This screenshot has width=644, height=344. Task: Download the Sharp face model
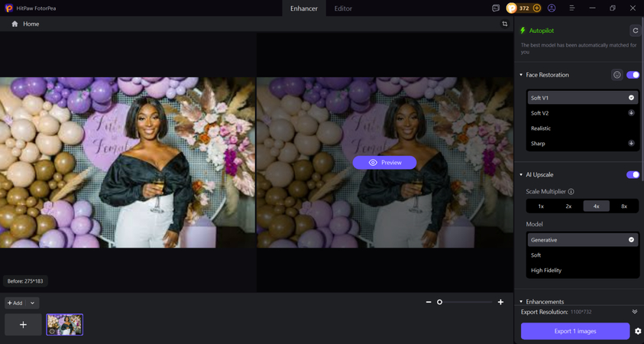coord(631,144)
